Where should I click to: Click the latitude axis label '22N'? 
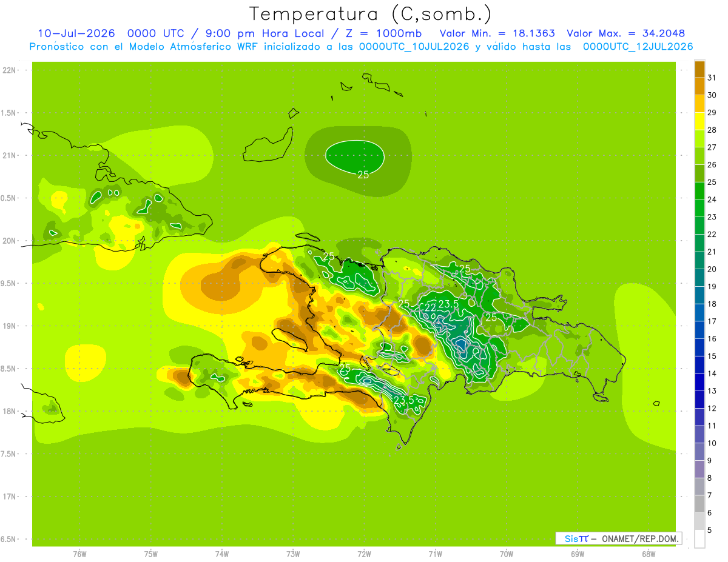point(10,70)
